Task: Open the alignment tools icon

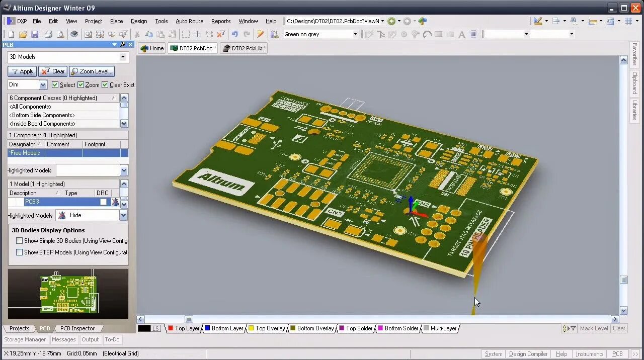Action: coord(556,21)
